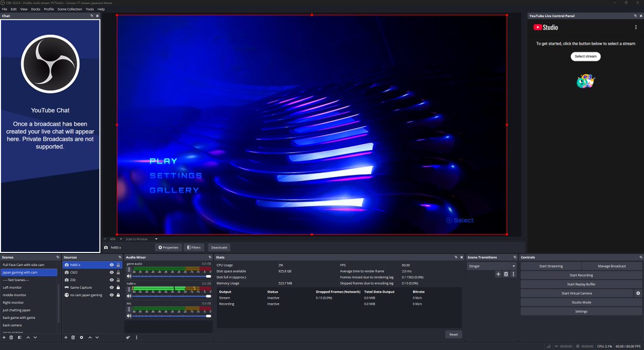Move source up with arrow icon
The height and width of the screenshot is (350, 644).
pos(90,337)
